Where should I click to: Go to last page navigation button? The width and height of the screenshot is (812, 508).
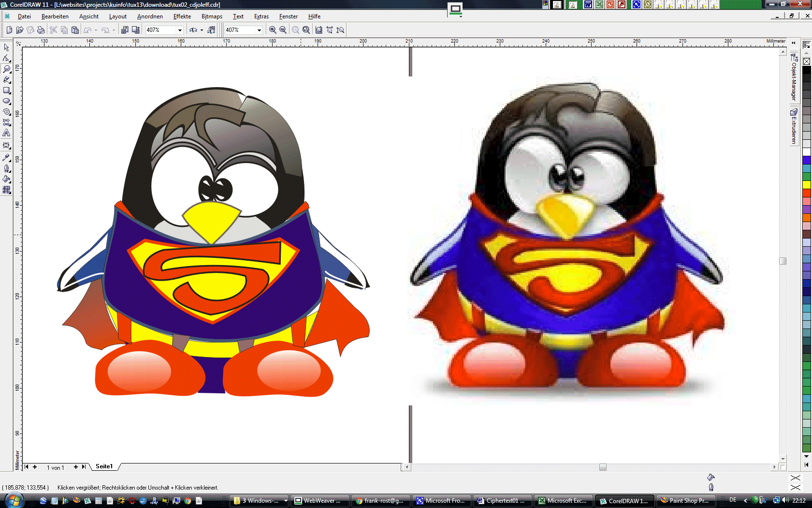84,467
